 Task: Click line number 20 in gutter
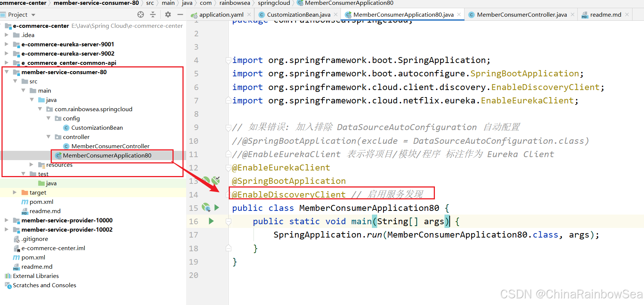pos(194,275)
